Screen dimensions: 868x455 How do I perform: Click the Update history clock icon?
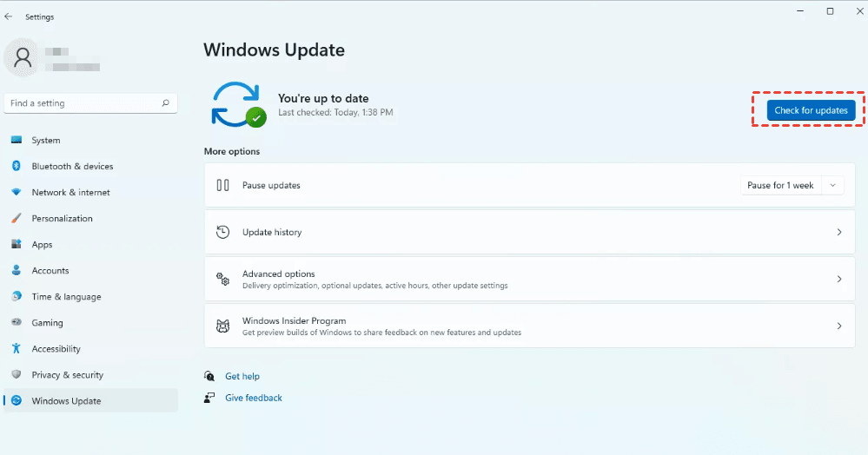[x=223, y=232]
